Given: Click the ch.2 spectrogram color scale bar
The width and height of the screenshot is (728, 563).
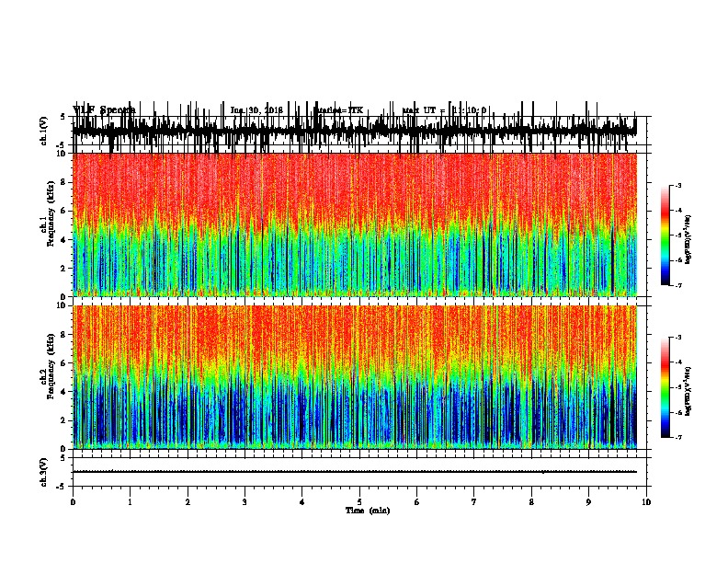Looking at the screenshot, I should 665,387.
